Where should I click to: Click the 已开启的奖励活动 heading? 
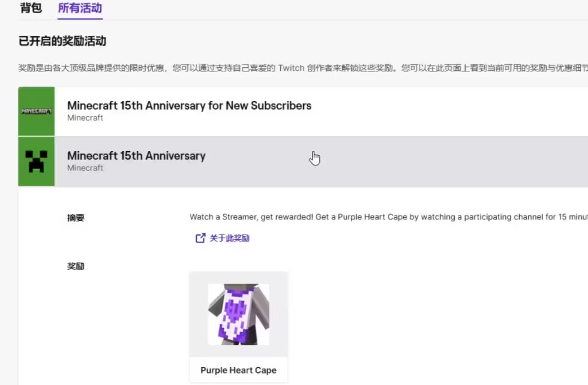[x=62, y=41]
